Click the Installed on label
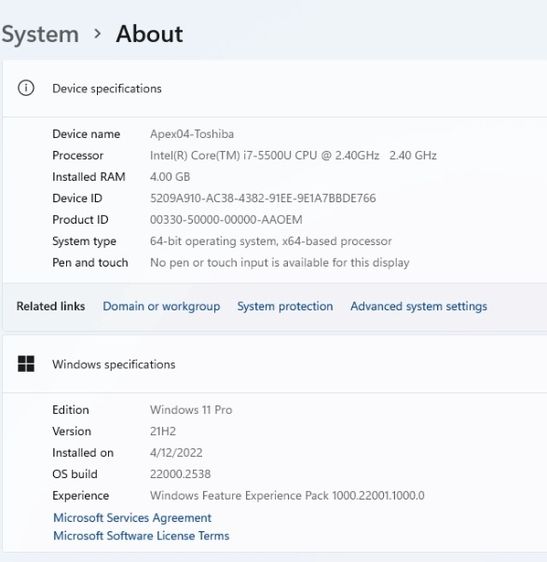This screenshot has width=547, height=562. tap(83, 453)
